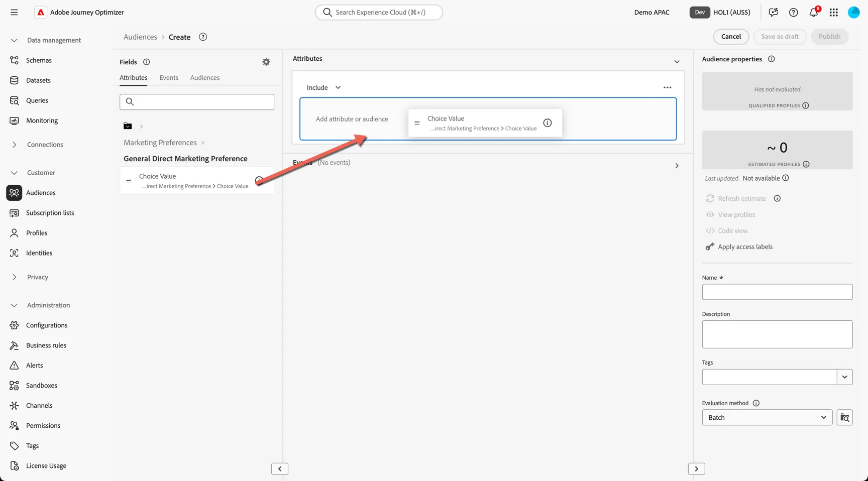
Task: Open the browse icon beside Batch dropdown
Action: (844, 417)
